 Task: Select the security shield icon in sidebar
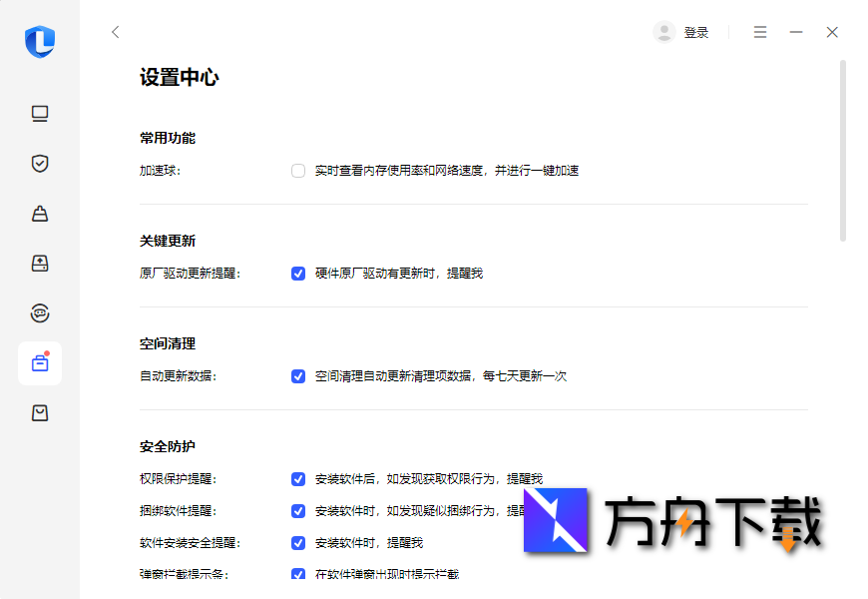point(39,164)
